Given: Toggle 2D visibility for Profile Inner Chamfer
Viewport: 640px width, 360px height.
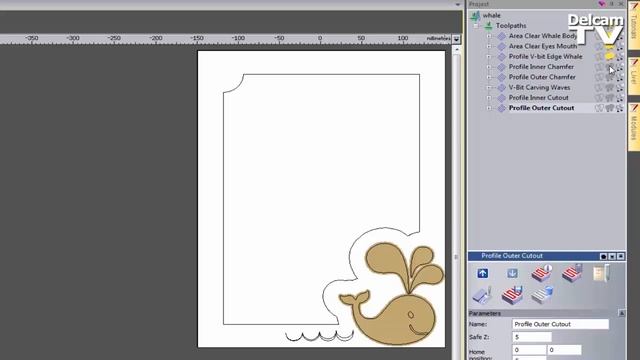Looking at the screenshot, I should pos(599,67).
